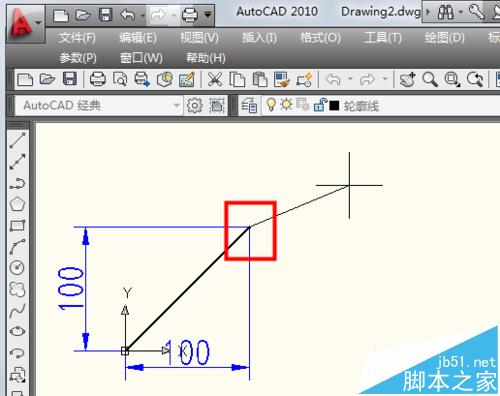Toggle the layer lock padlock icon
Screen dimensions: 500x396
[320, 105]
